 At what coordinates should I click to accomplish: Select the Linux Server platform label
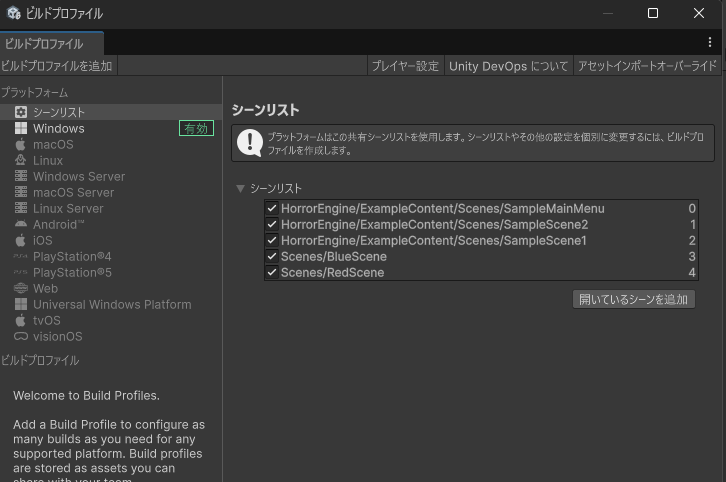[68, 208]
